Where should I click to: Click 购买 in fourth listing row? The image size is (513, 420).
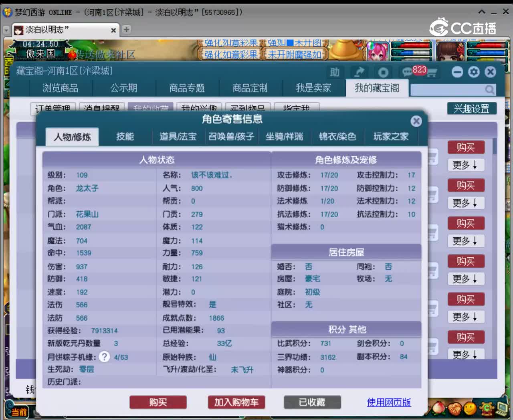(466, 261)
